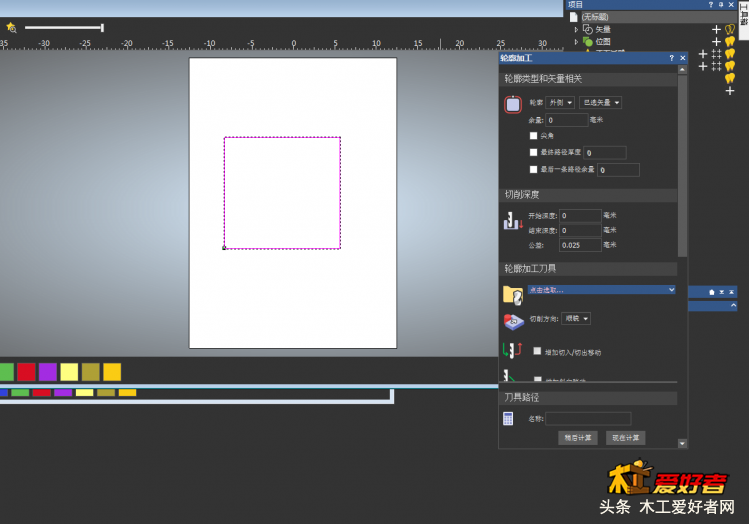Click the 稍后计算 button
This screenshot has height=524, width=749.
[x=578, y=438]
